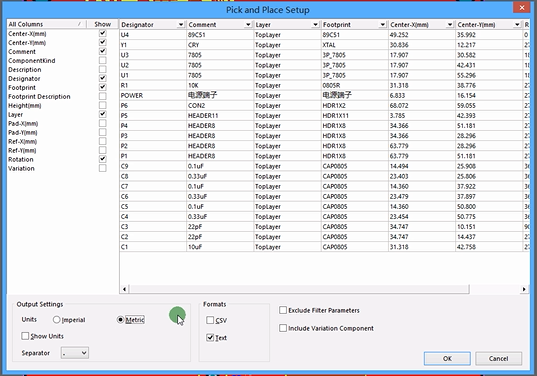Select the C9 designator cell
The image size is (537, 376).
pyautogui.click(x=152, y=166)
